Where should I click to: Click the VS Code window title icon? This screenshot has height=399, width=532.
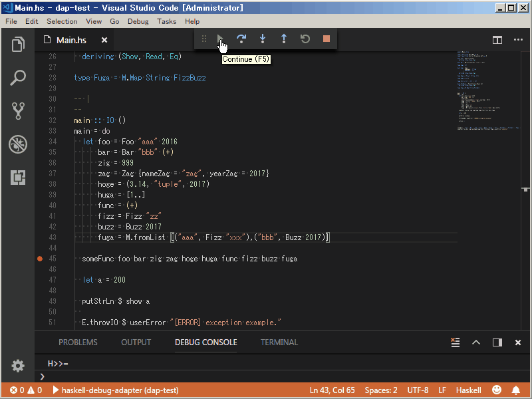tap(7, 7)
